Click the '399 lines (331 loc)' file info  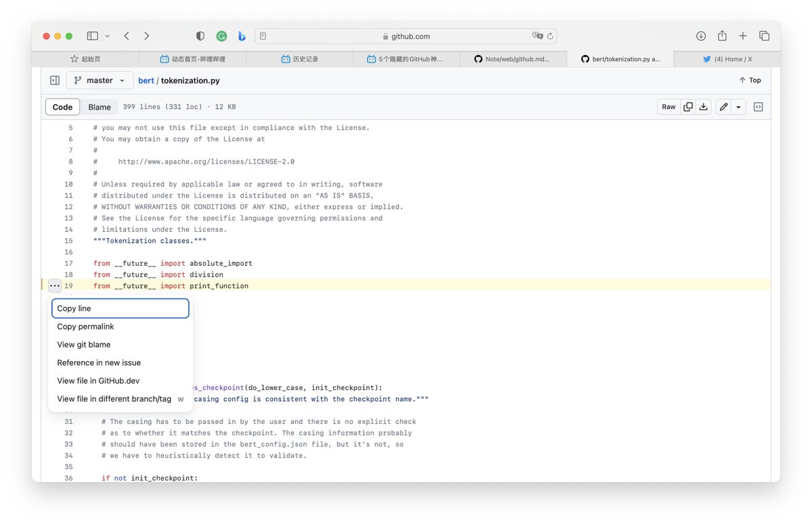pyautogui.click(x=179, y=107)
